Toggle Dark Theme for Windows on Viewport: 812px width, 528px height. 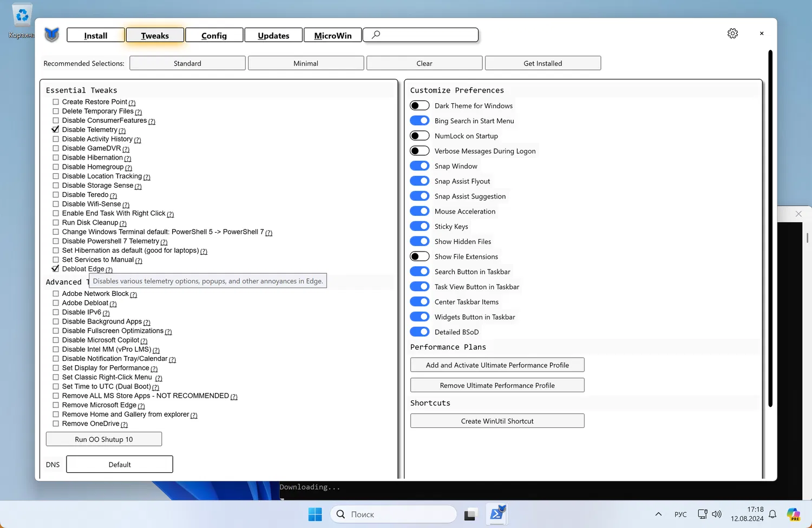(420, 105)
